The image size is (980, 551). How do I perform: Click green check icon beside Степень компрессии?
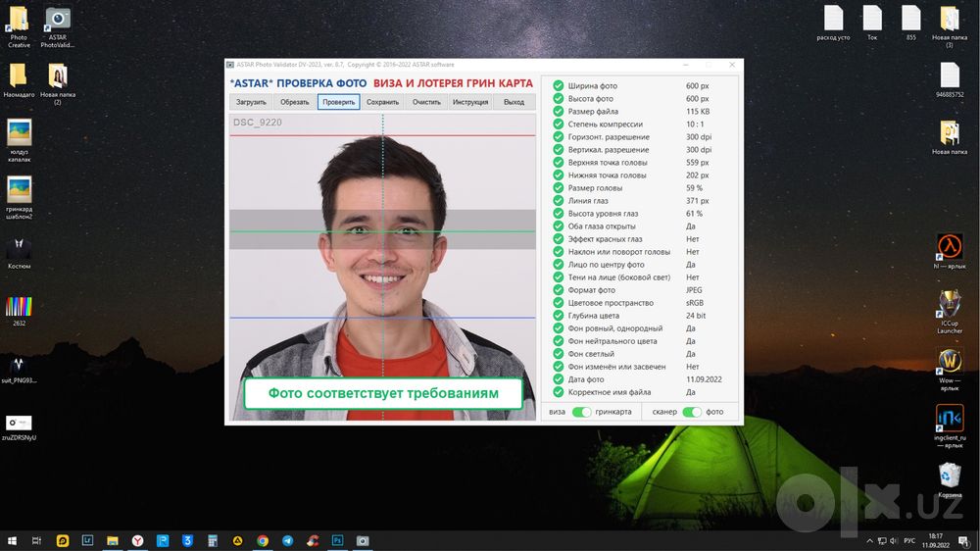(559, 124)
